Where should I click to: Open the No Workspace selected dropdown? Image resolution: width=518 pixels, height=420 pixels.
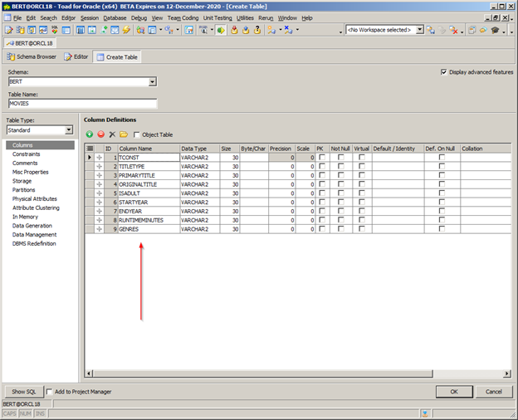click(419, 30)
